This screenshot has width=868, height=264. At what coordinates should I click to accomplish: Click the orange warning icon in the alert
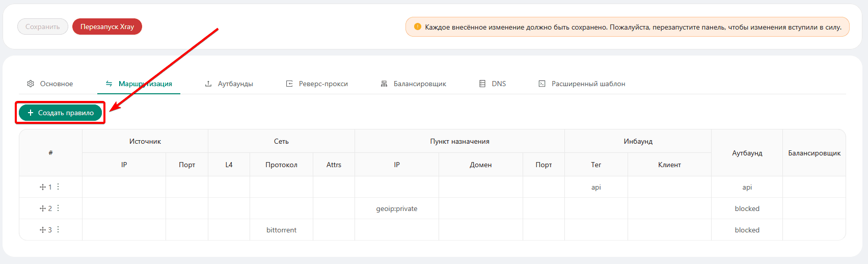pyautogui.click(x=418, y=27)
